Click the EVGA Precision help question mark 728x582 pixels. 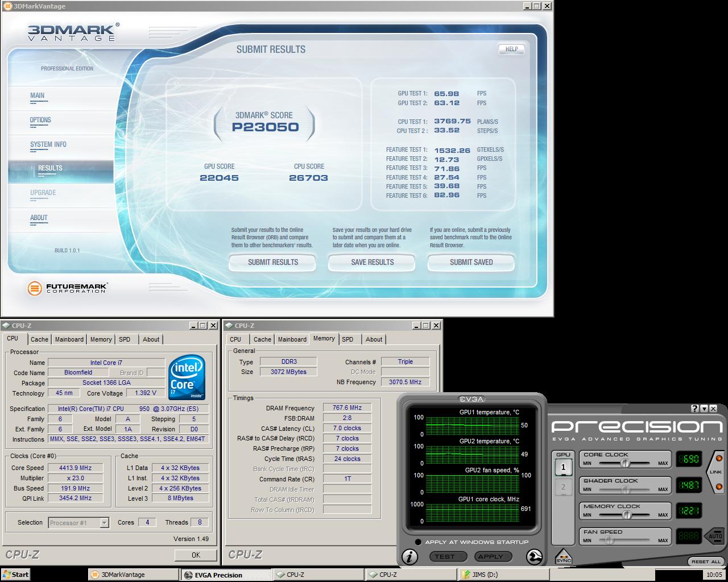coord(695,409)
